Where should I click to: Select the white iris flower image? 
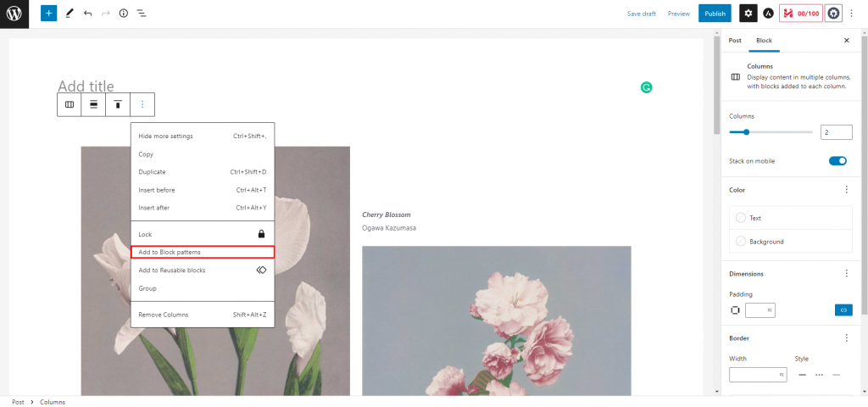click(215, 271)
